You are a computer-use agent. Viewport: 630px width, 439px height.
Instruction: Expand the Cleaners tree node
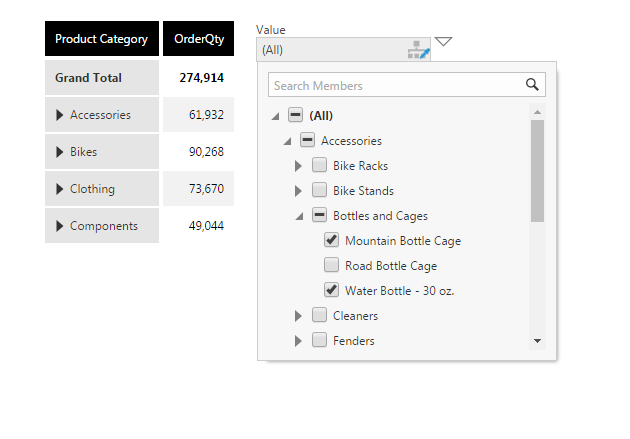(x=298, y=316)
